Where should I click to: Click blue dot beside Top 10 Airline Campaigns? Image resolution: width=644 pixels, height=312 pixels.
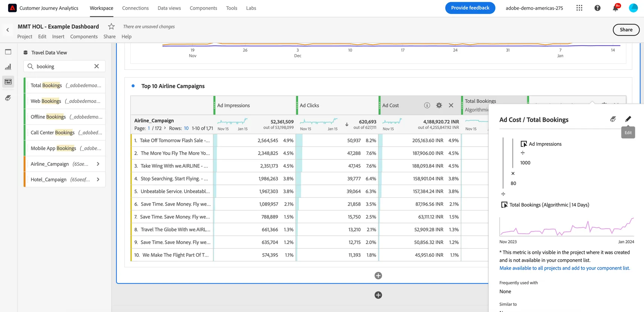[x=133, y=86]
